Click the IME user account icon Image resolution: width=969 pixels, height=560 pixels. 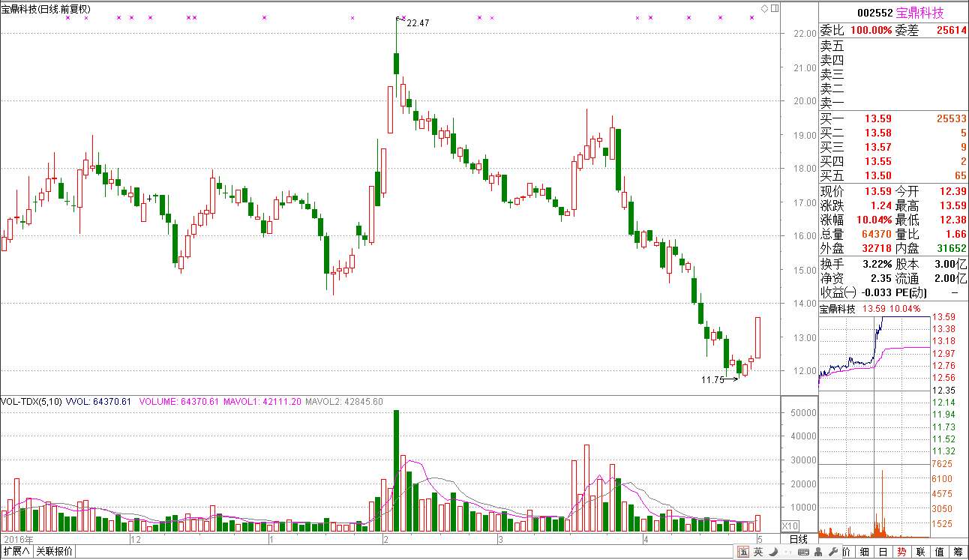818,552
